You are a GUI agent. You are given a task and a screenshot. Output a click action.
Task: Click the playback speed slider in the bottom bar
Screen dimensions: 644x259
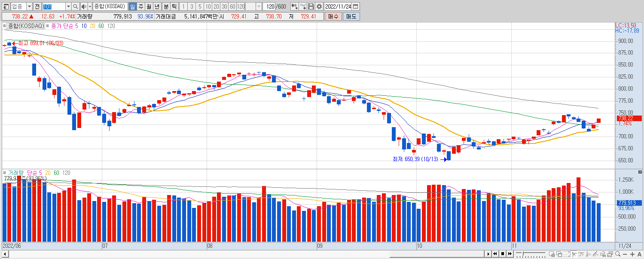pos(531,254)
